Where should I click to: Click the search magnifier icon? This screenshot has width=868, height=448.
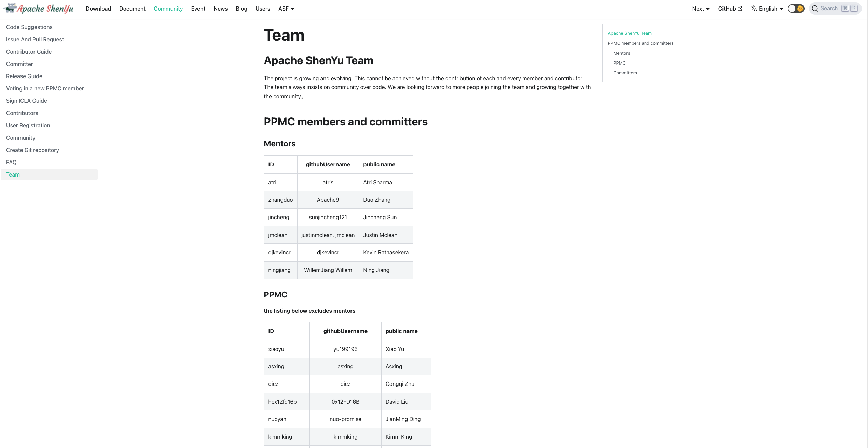tap(815, 9)
